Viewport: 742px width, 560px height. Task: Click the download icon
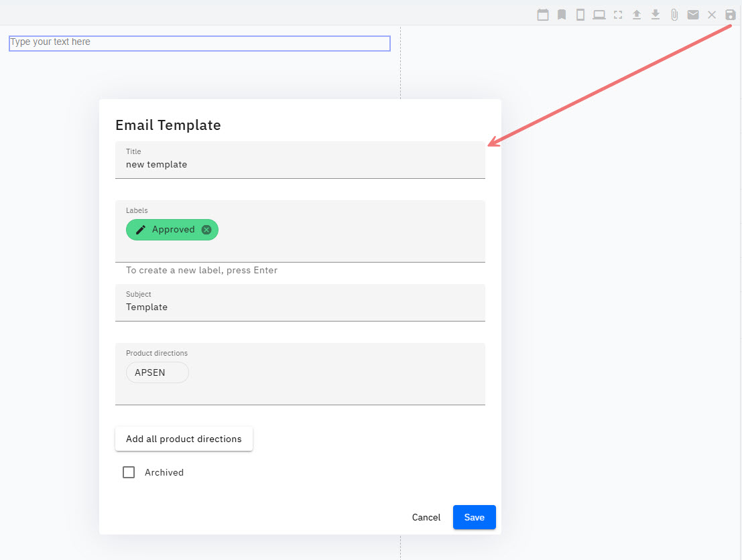655,14
